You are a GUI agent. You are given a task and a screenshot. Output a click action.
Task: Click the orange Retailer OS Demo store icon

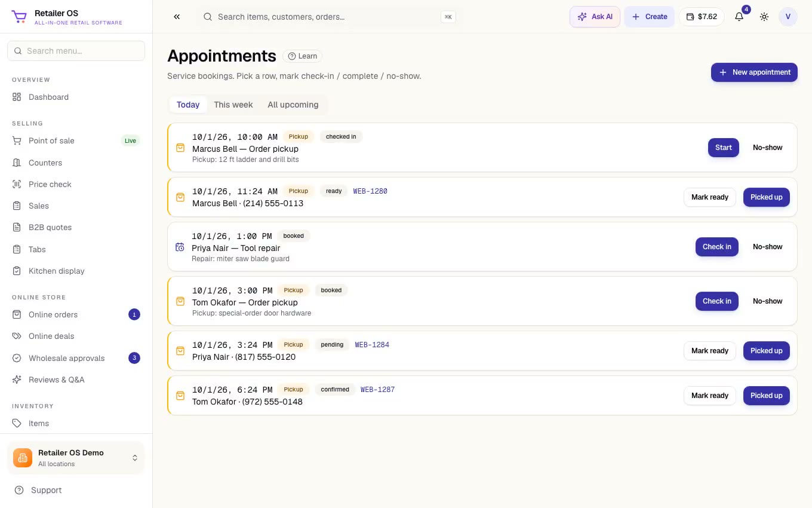pos(23,458)
